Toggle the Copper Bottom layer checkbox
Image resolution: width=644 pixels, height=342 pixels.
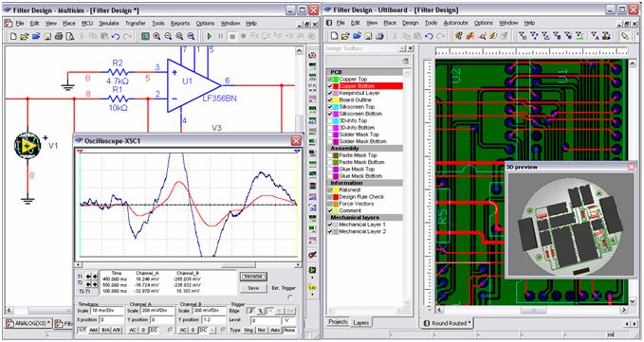330,86
